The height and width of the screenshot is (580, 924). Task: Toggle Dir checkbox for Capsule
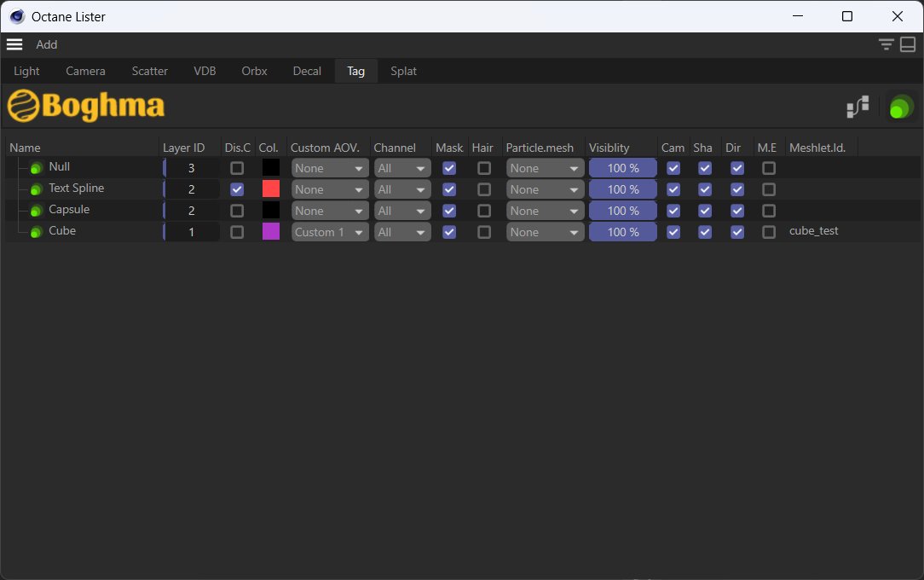coord(737,211)
